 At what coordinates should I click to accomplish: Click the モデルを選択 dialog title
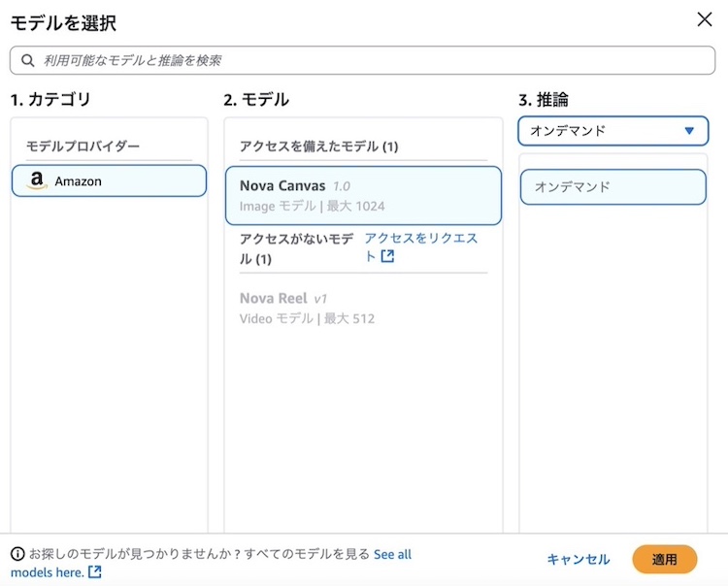pos(63,23)
